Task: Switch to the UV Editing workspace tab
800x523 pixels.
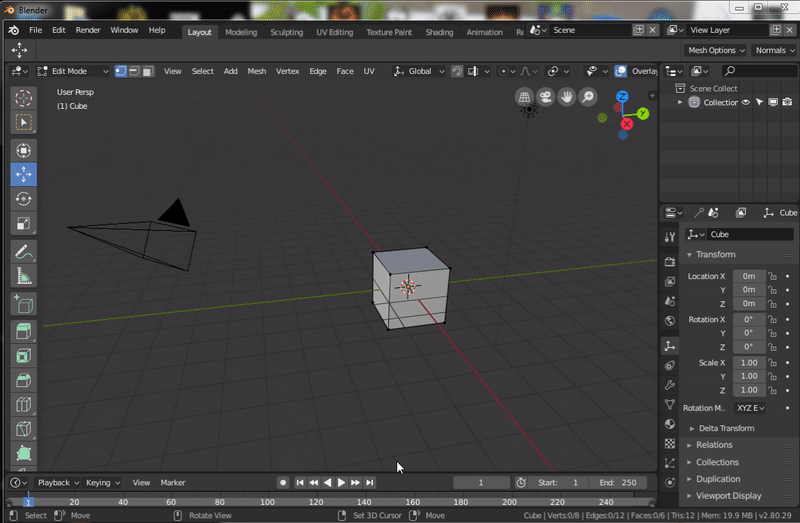Action: [334, 32]
